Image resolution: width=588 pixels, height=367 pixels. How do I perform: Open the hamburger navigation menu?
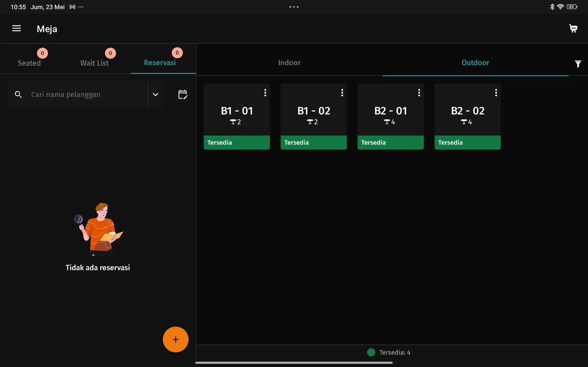(x=16, y=28)
